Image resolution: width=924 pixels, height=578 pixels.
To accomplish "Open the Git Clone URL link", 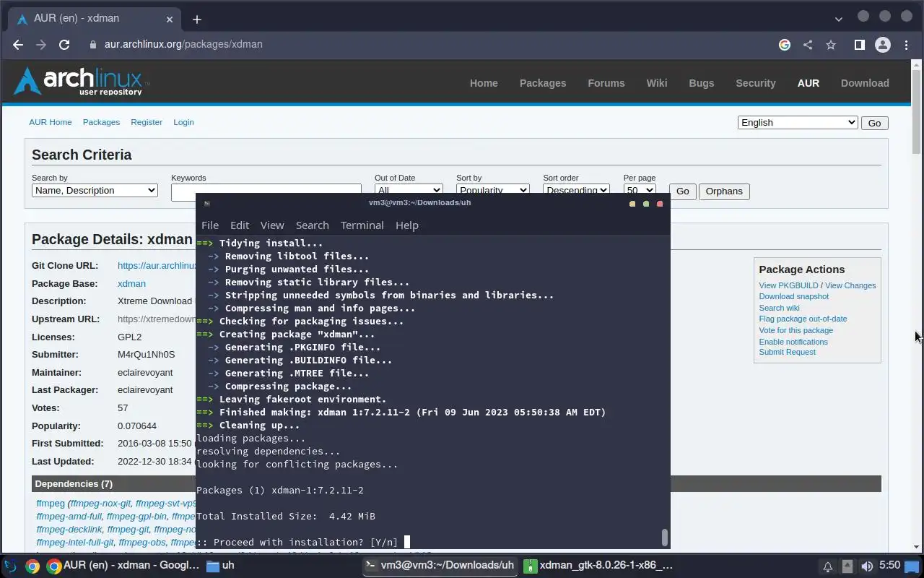I will pos(157,266).
